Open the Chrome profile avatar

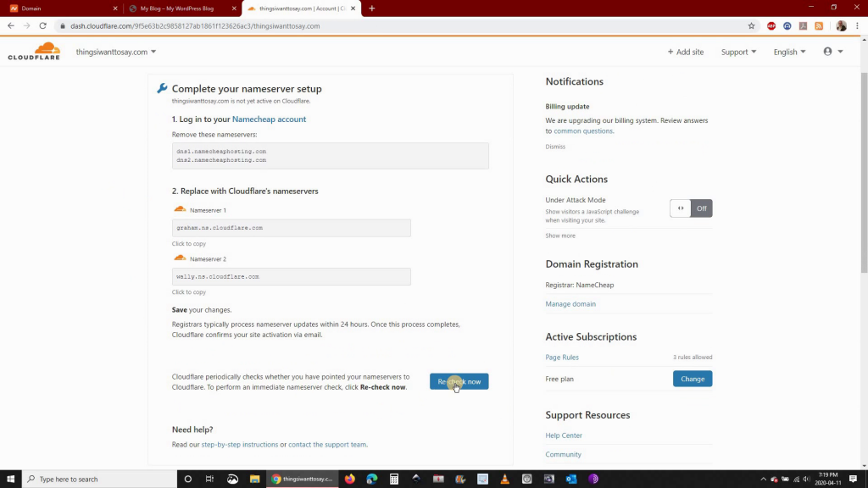[842, 26]
